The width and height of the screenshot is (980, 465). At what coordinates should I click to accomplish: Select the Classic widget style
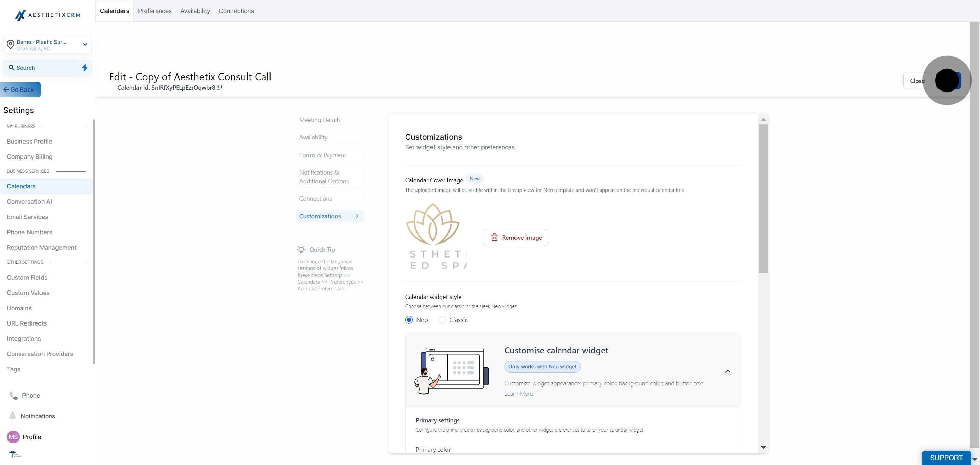tap(442, 320)
